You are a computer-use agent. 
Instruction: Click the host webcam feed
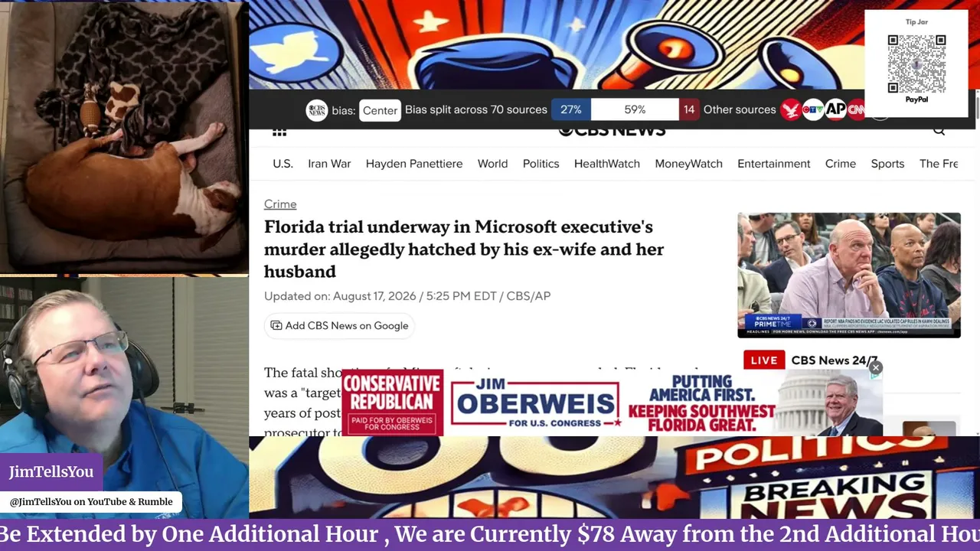coord(124,396)
